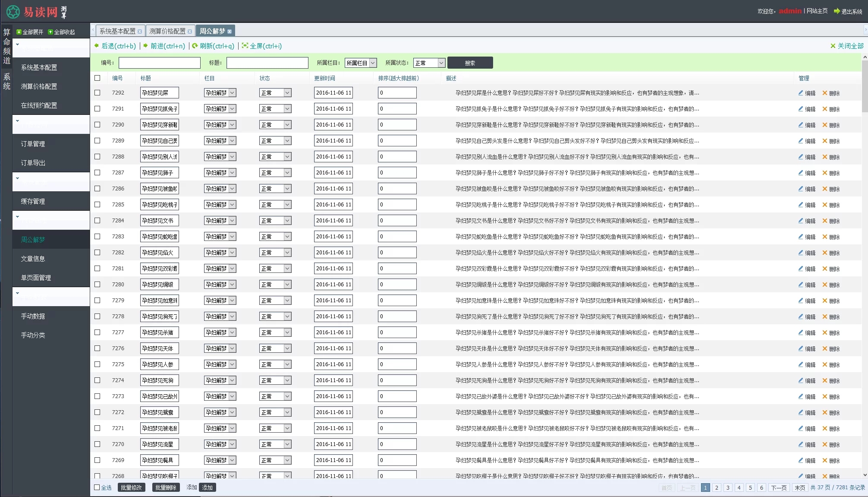The width and height of the screenshot is (868, 497).
Task: Go to page 2 in pagination
Action: click(x=717, y=488)
